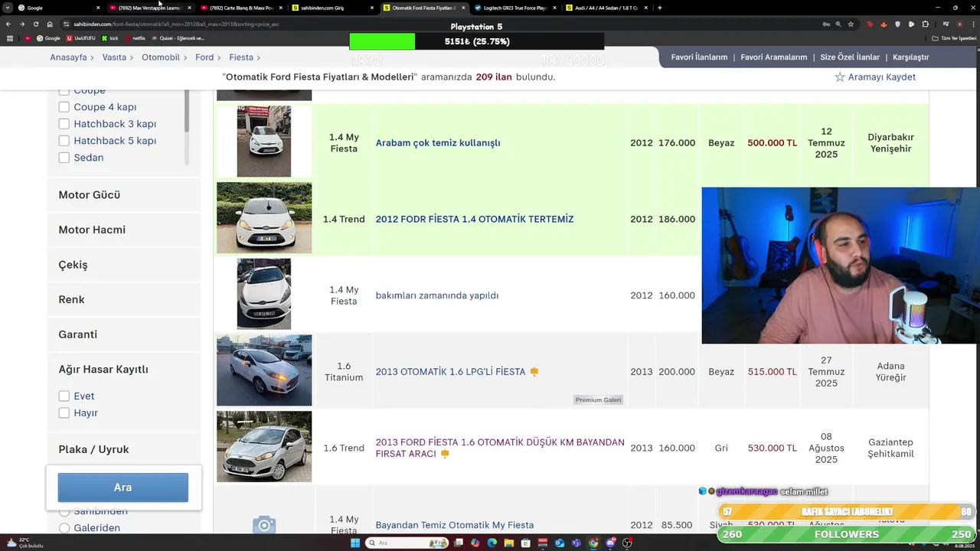Open File Explorer from the taskbar
The height and width of the screenshot is (551, 980).
pos(509,543)
